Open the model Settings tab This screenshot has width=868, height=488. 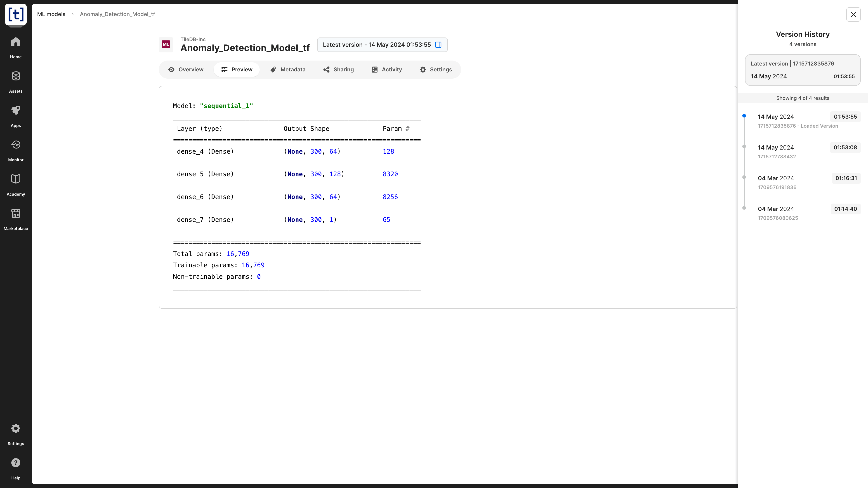[436, 70]
